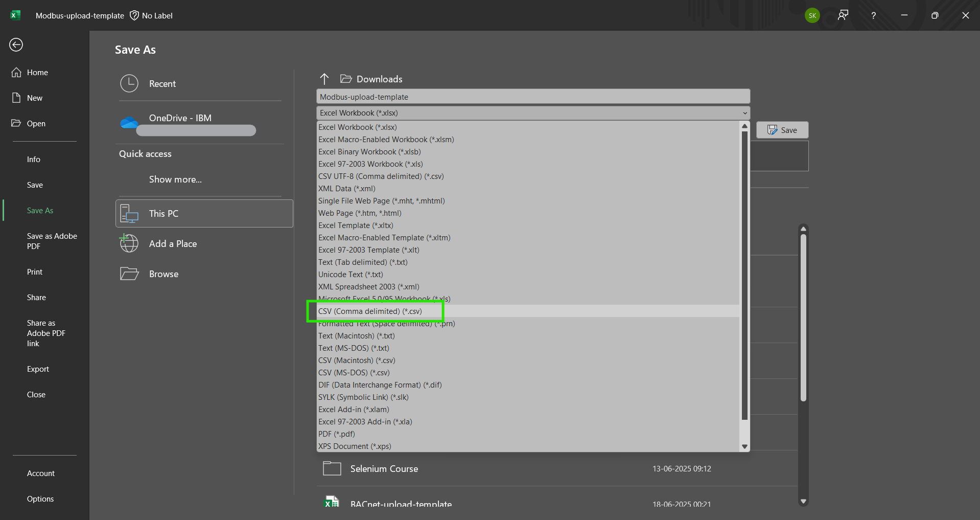Click Show more... under Quick access

click(x=175, y=179)
